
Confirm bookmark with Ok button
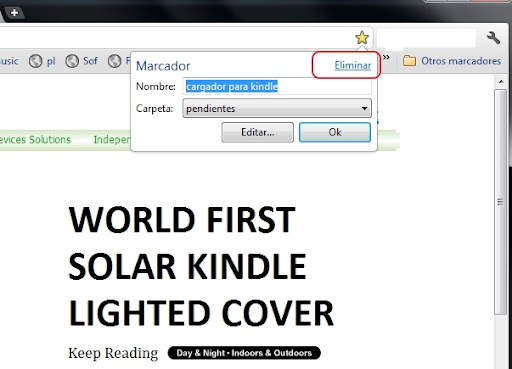[335, 132]
